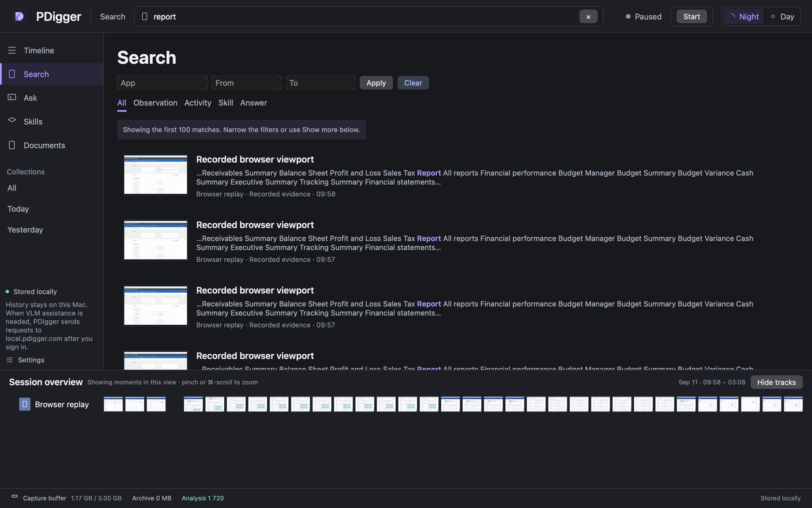This screenshot has height=508, width=812.
Task: Open the Skills page
Action: coord(52,121)
